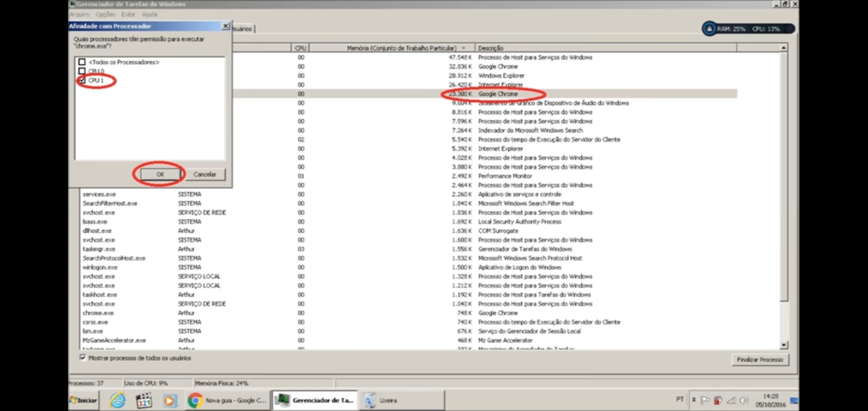Click Cancelar in the affinity dialog
Viewport: 868px width, 411px height.
pyautogui.click(x=204, y=174)
